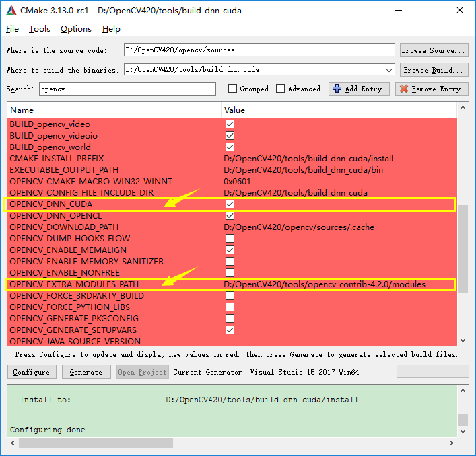Click the cache list scroll up arrow

[x=463, y=108]
